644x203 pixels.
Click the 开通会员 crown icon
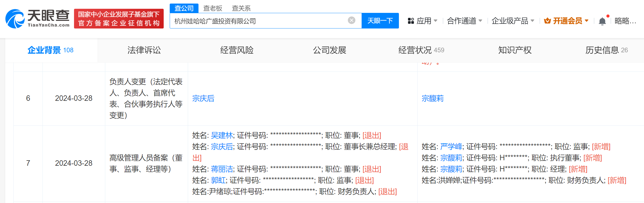tap(547, 21)
